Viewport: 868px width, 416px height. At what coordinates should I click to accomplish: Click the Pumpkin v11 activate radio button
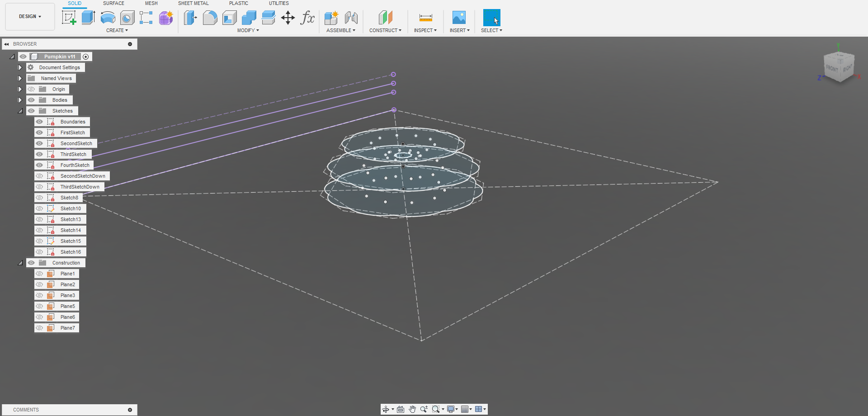click(86, 57)
